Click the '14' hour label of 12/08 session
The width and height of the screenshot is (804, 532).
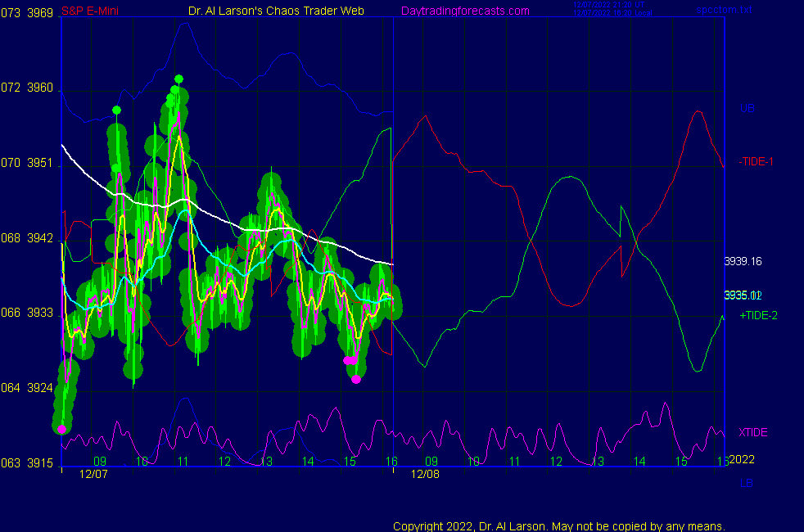pyautogui.click(x=639, y=462)
